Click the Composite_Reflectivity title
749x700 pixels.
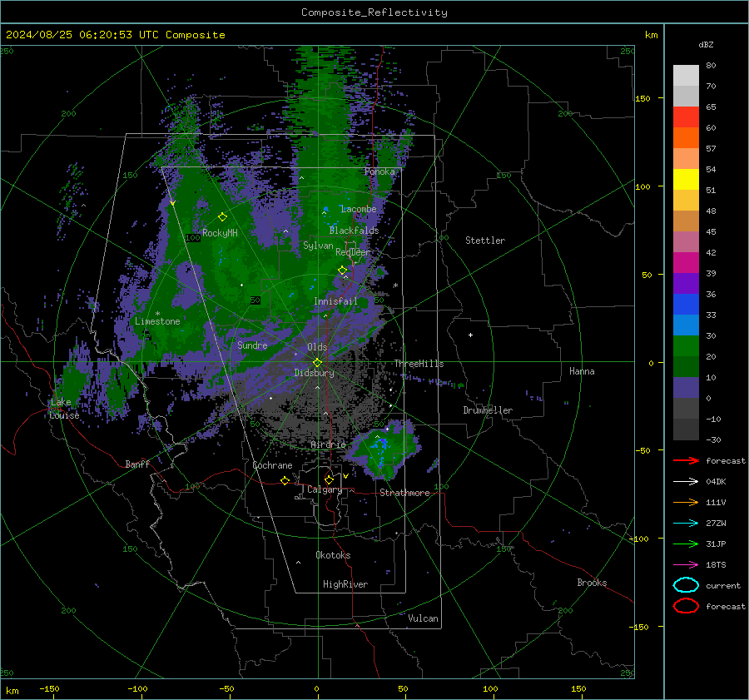(x=374, y=12)
